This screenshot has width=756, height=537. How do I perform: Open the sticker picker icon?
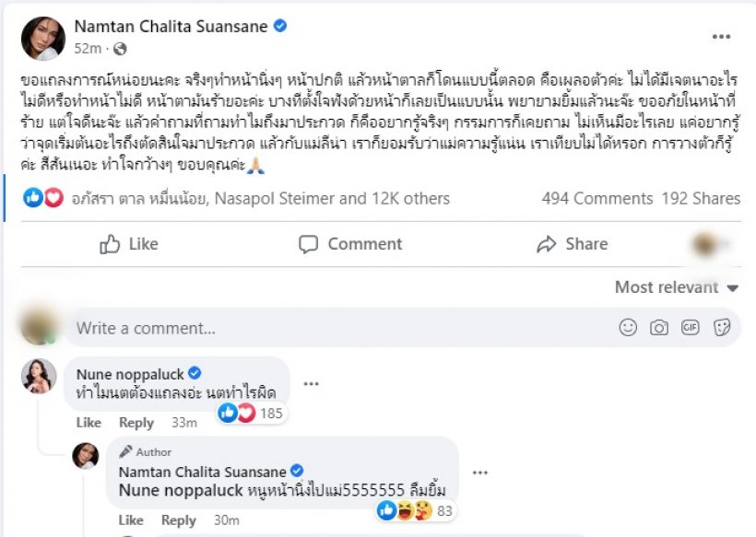click(722, 327)
